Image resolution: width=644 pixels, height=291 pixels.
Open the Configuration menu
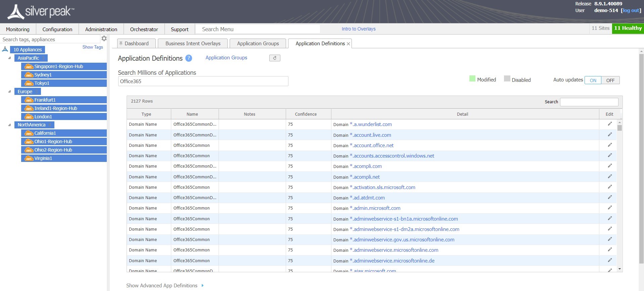coord(57,29)
